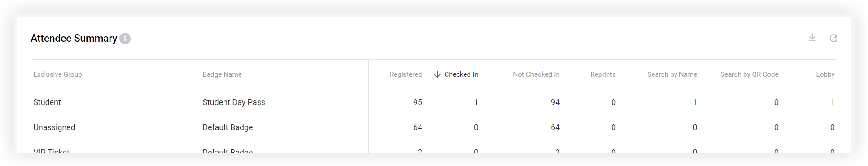
Task: Sort by Not Checked In column
Action: [x=536, y=74]
